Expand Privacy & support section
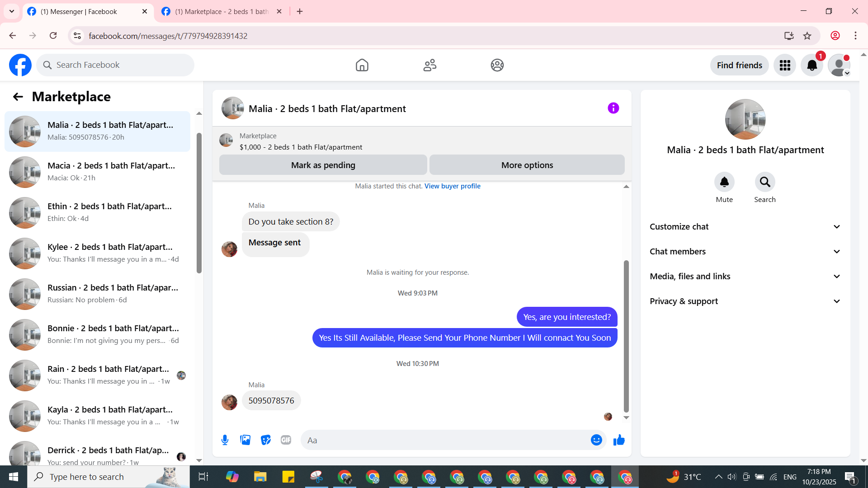Image resolution: width=868 pixels, height=488 pixels. click(745, 301)
